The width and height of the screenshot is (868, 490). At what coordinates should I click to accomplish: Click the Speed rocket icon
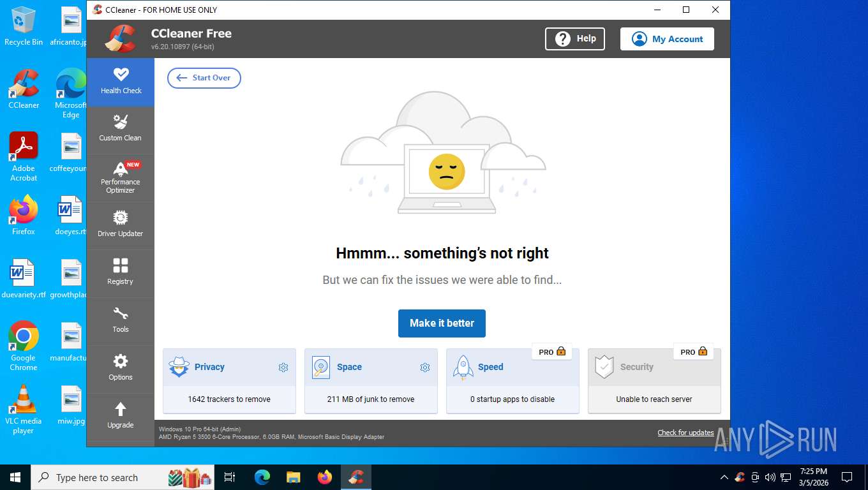tap(463, 367)
